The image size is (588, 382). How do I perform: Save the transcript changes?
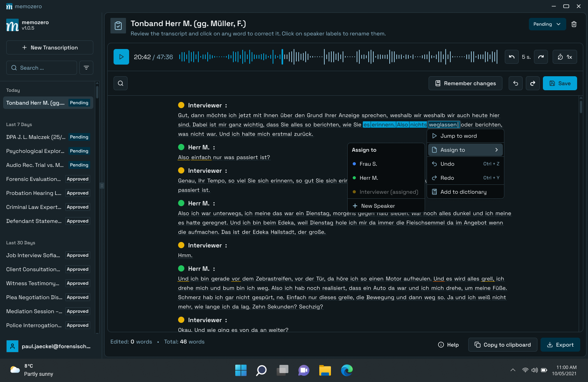(x=560, y=83)
